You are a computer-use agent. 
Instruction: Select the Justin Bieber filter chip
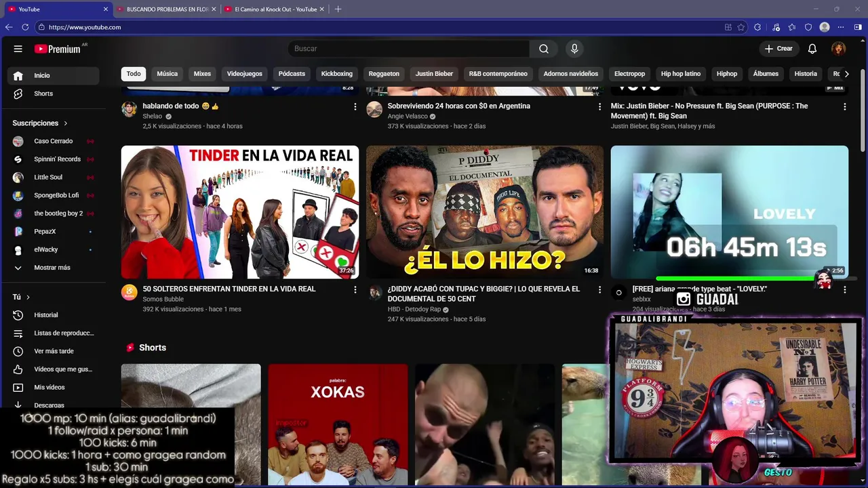(434, 74)
